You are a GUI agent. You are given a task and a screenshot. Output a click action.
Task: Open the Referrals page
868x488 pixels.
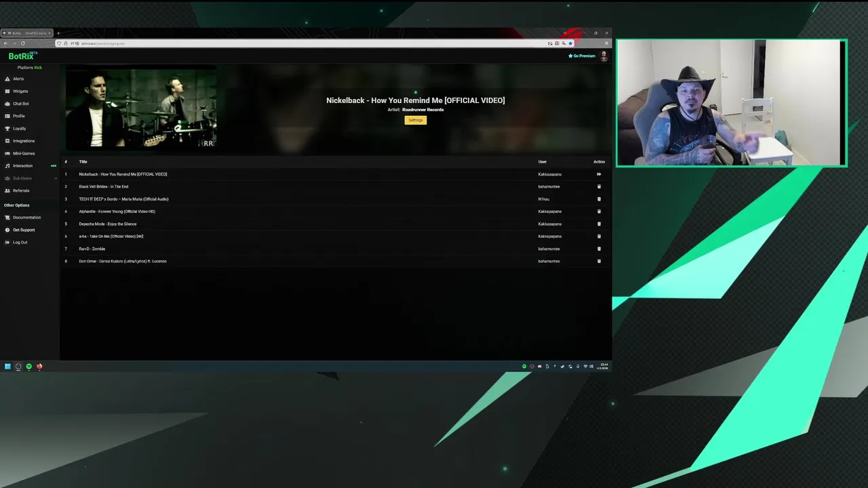click(x=21, y=190)
